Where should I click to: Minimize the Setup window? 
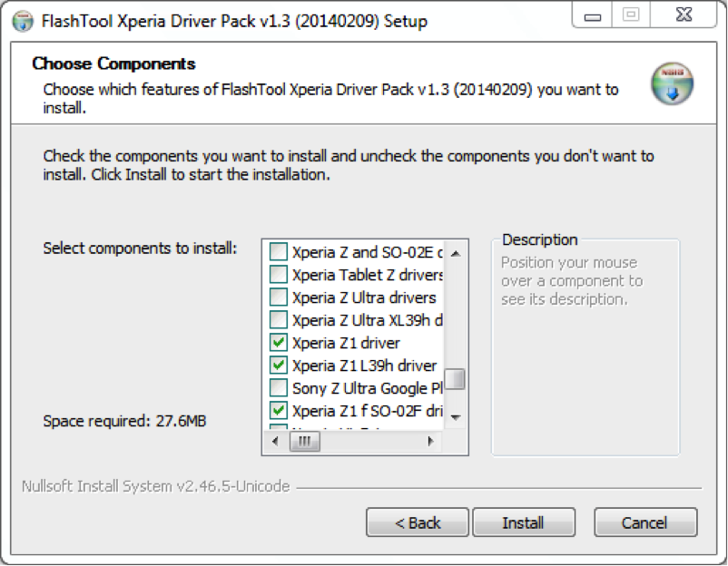point(593,15)
